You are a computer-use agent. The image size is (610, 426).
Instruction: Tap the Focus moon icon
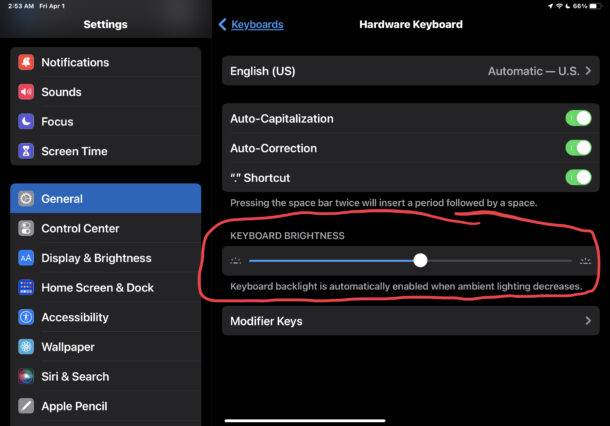(x=26, y=122)
